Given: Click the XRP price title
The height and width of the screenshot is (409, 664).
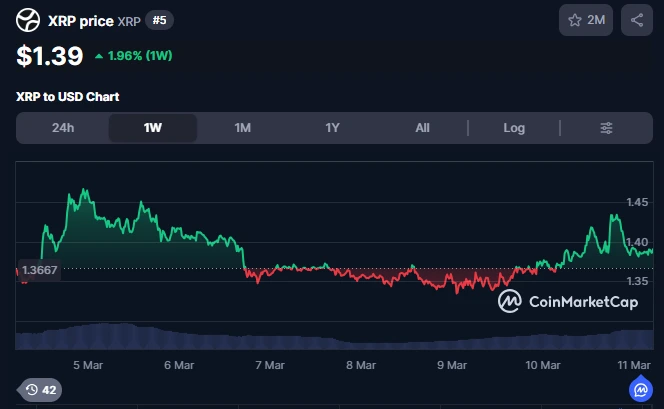Looking at the screenshot, I should [80, 20].
